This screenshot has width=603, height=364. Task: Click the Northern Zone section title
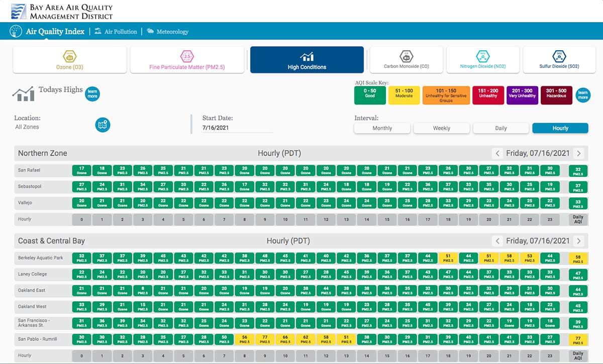click(43, 153)
